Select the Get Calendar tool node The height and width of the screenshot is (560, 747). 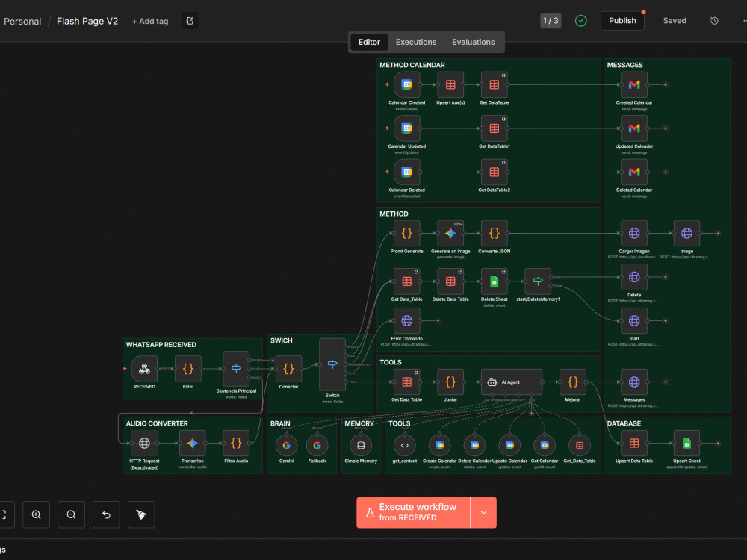click(545, 446)
